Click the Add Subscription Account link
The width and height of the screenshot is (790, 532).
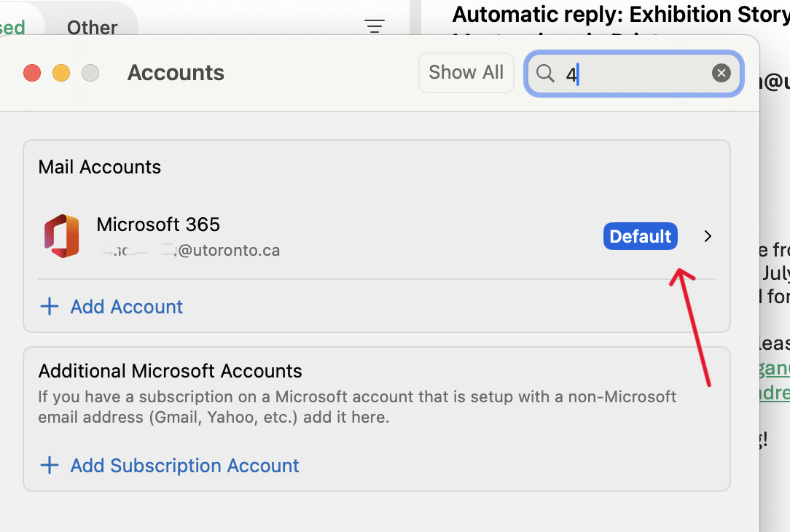(x=184, y=465)
